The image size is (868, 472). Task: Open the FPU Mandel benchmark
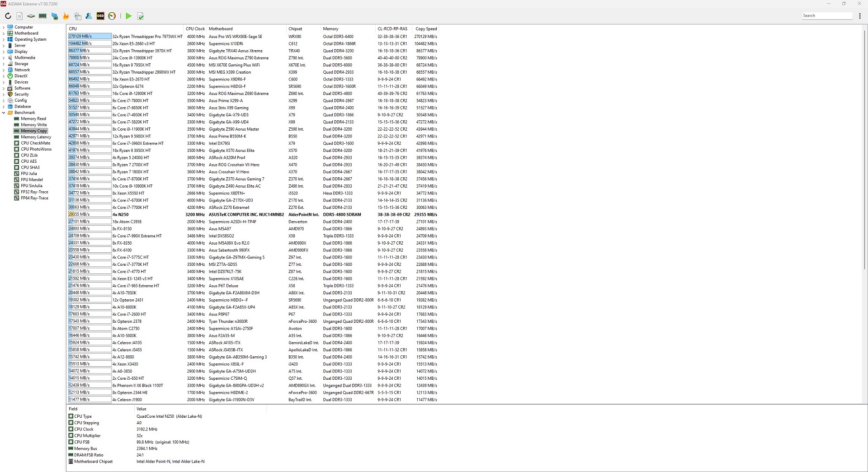pyautogui.click(x=32, y=179)
